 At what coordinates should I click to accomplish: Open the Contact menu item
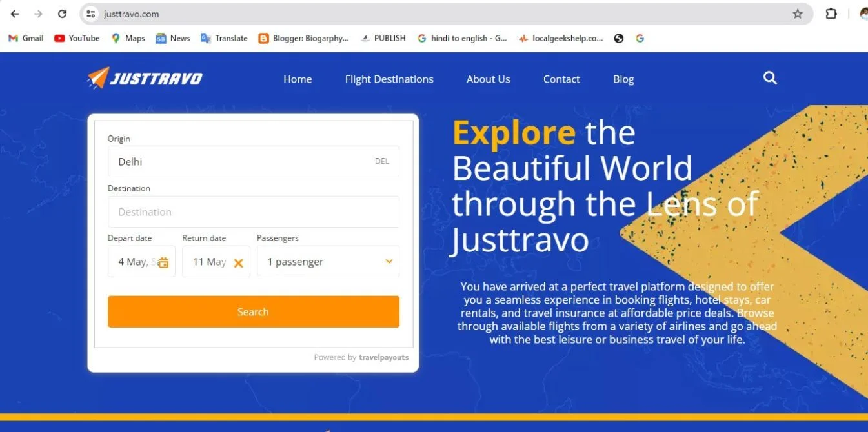point(561,79)
